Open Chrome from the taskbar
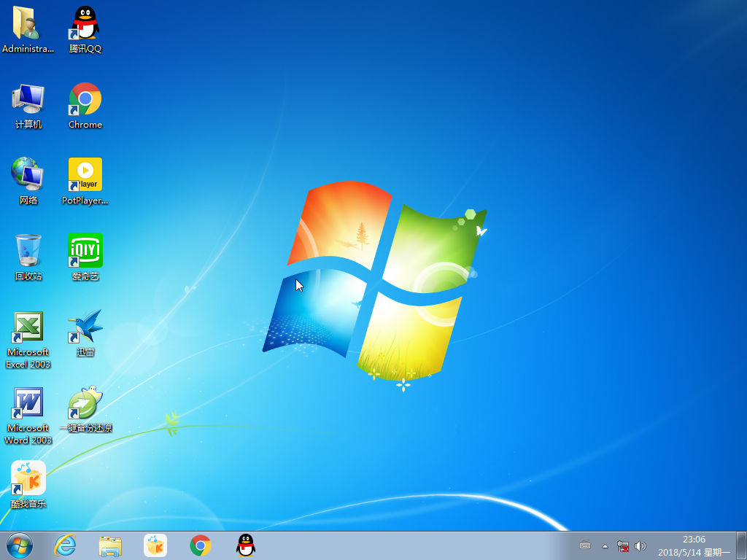747x560 pixels. pyautogui.click(x=201, y=545)
